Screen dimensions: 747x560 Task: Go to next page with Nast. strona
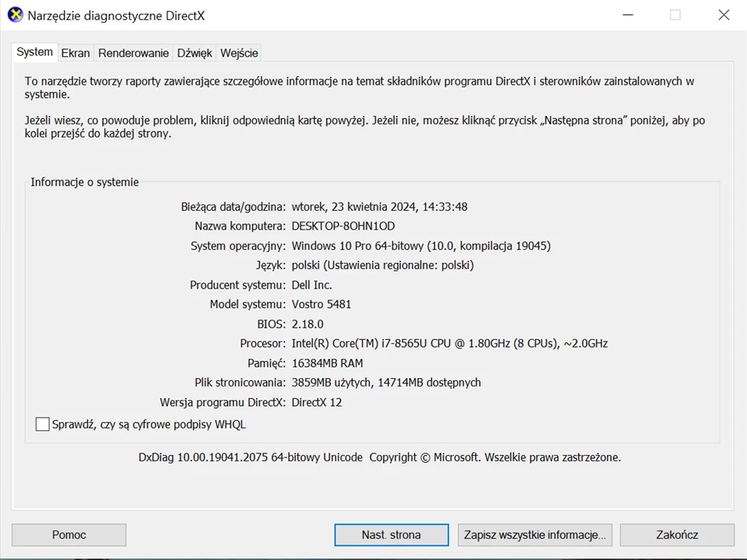pyautogui.click(x=391, y=535)
